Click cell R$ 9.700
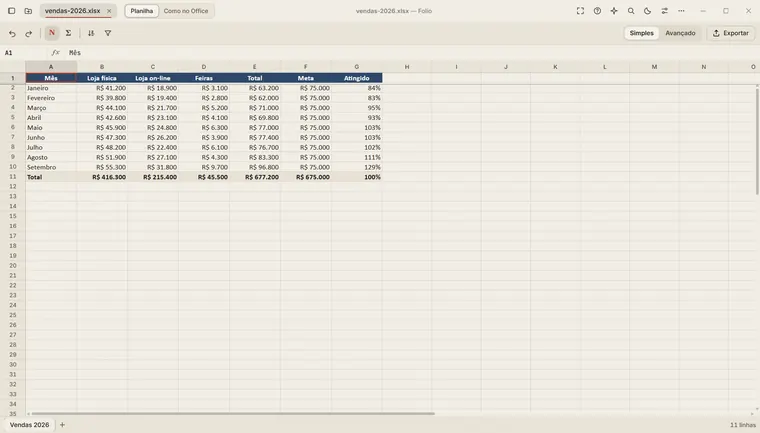 click(204, 167)
